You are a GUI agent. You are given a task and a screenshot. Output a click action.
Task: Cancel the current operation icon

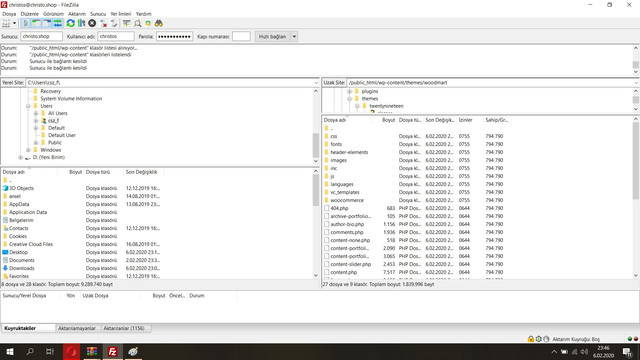pyautogui.click(x=92, y=23)
